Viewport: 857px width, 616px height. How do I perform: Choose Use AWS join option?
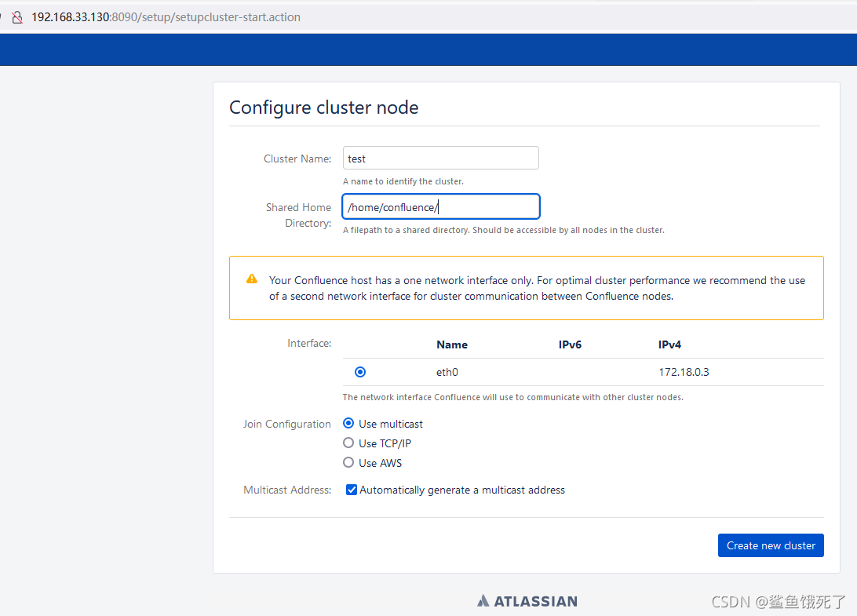[348, 463]
